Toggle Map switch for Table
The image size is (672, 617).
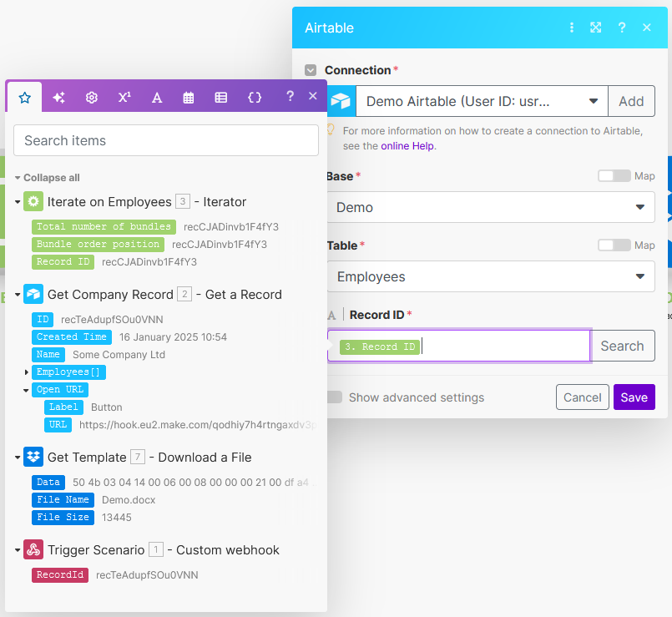(614, 245)
